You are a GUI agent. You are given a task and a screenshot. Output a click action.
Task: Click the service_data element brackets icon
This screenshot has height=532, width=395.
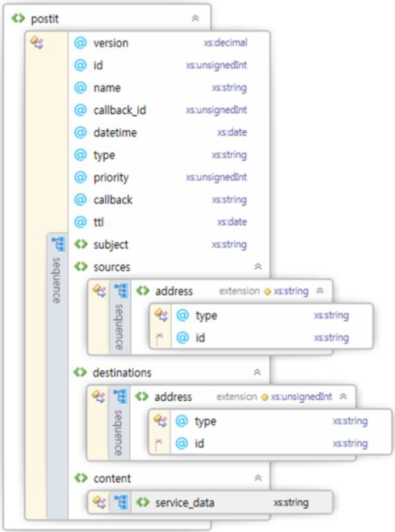142,502
